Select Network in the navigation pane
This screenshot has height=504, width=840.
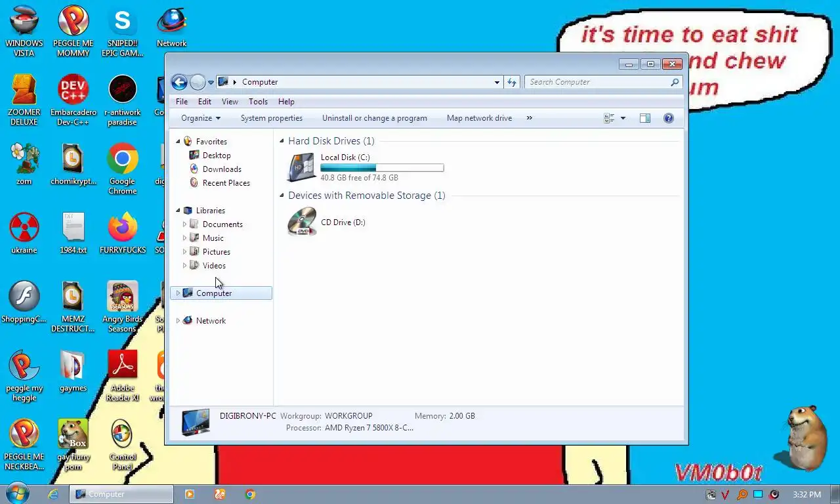point(211,321)
